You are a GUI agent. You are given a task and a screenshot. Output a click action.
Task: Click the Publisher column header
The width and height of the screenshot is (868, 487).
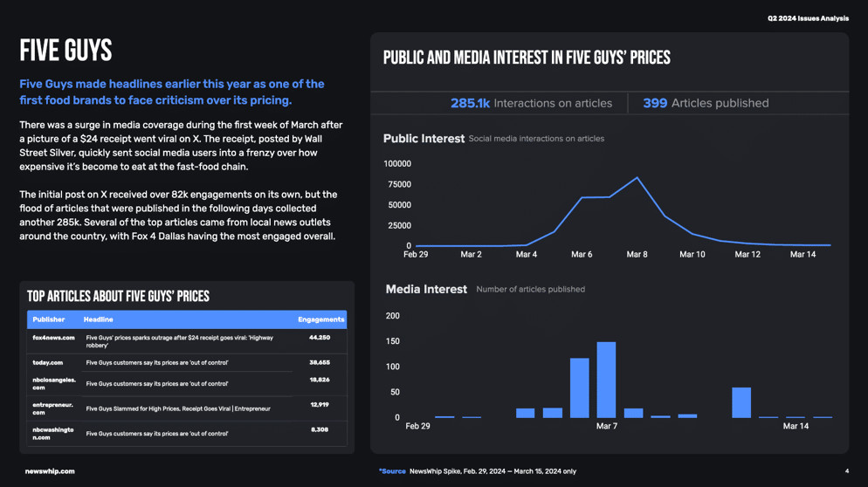(49, 319)
